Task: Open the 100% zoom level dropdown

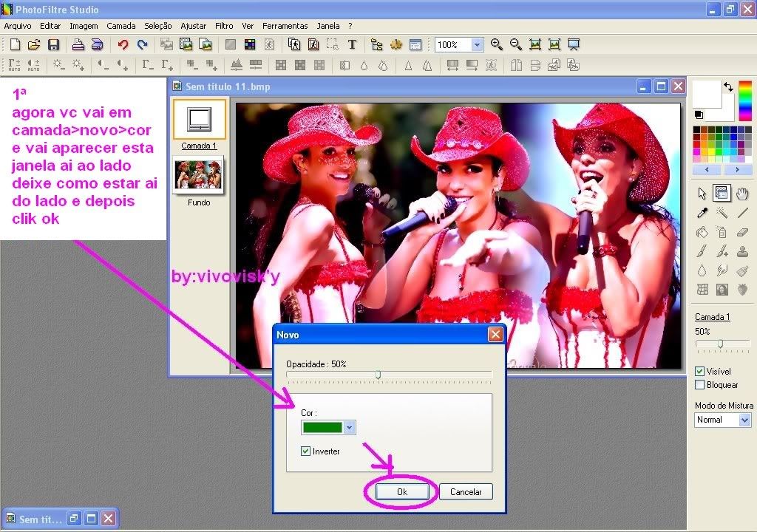Action: (x=477, y=45)
